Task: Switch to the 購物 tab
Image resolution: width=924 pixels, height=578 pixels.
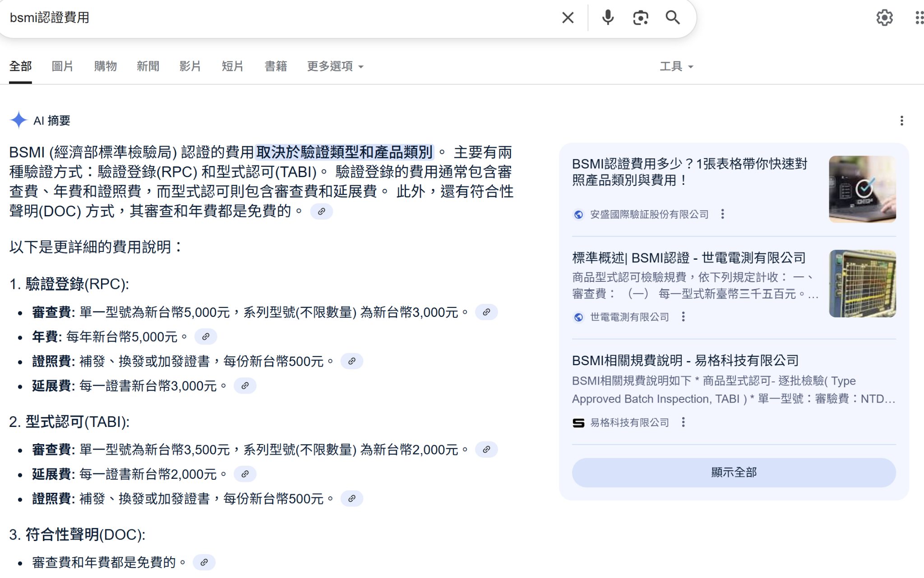Action: [105, 66]
